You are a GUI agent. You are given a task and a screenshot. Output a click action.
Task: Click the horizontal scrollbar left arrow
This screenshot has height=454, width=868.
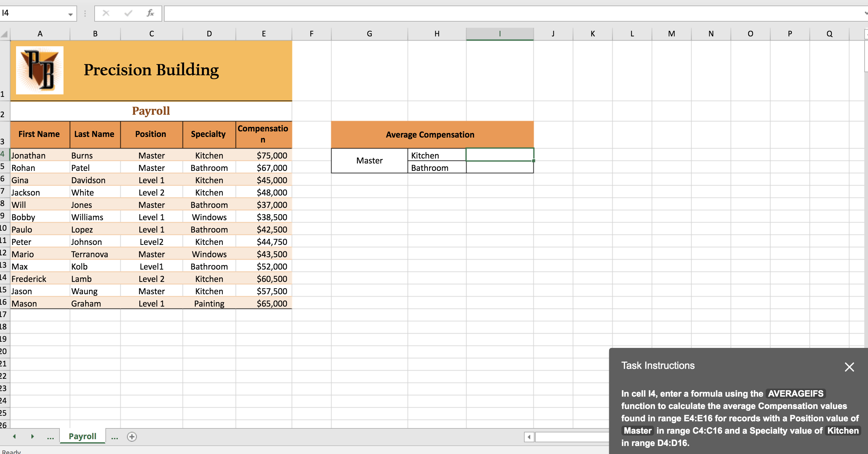coord(529,437)
